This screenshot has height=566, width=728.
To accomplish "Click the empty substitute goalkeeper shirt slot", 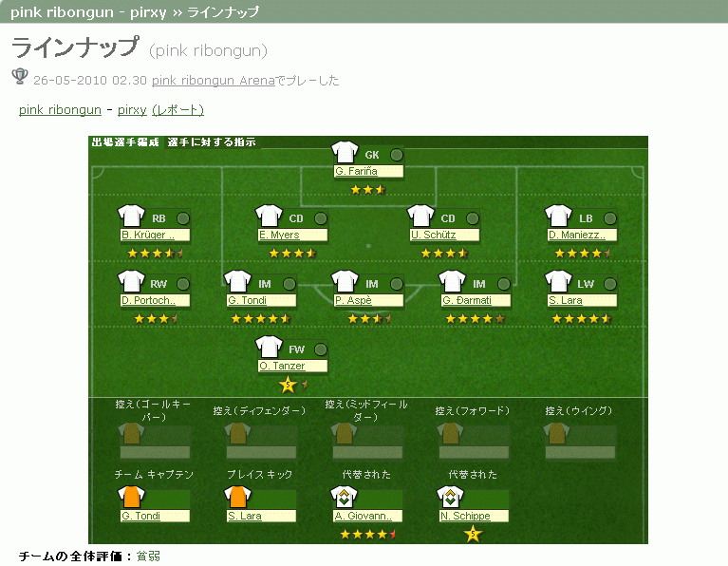I will (x=131, y=434).
